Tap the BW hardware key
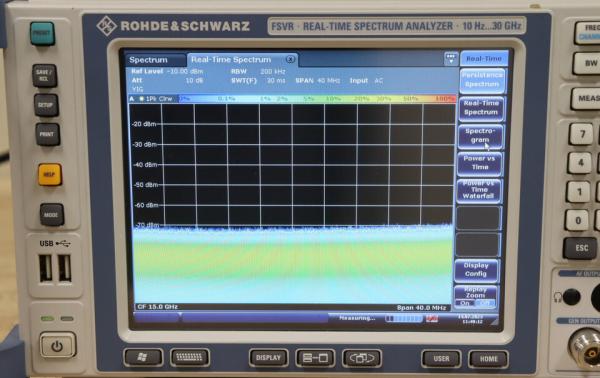The height and width of the screenshot is (378, 600). pos(586,63)
